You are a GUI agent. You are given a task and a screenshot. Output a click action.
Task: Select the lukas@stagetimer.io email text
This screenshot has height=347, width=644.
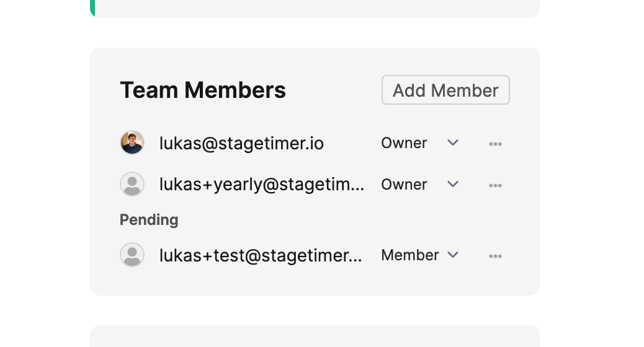pos(241,144)
